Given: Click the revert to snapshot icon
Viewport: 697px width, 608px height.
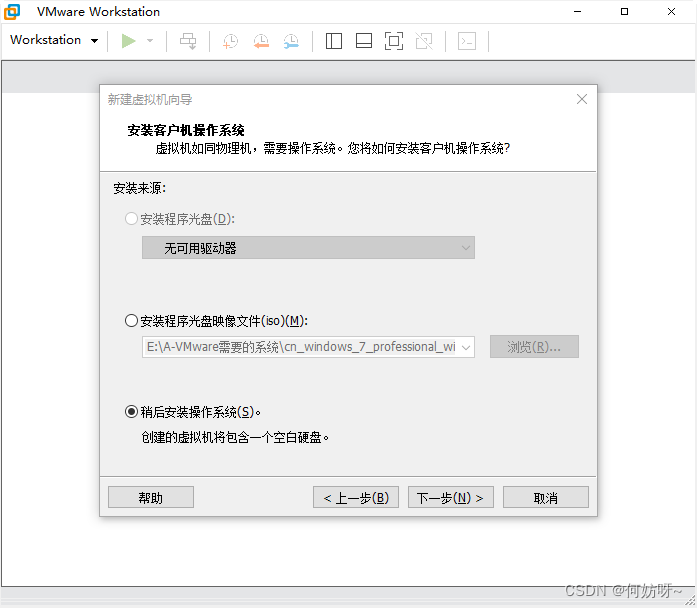Looking at the screenshot, I should (x=261, y=41).
